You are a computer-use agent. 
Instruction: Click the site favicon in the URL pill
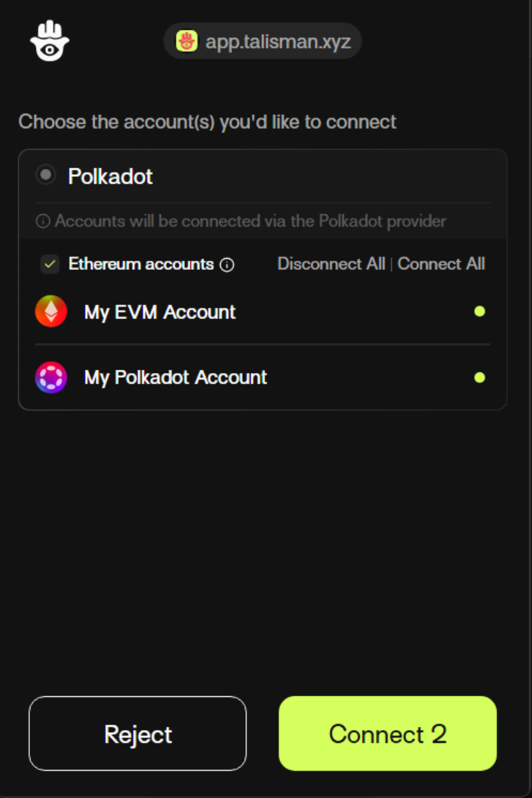tap(187, 41)
